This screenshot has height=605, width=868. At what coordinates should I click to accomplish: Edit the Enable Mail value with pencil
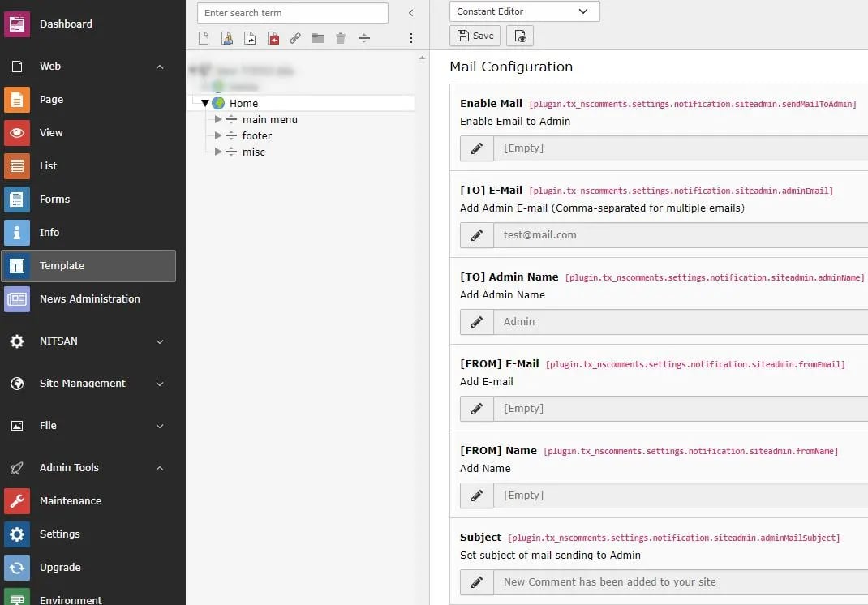[477, 148]
